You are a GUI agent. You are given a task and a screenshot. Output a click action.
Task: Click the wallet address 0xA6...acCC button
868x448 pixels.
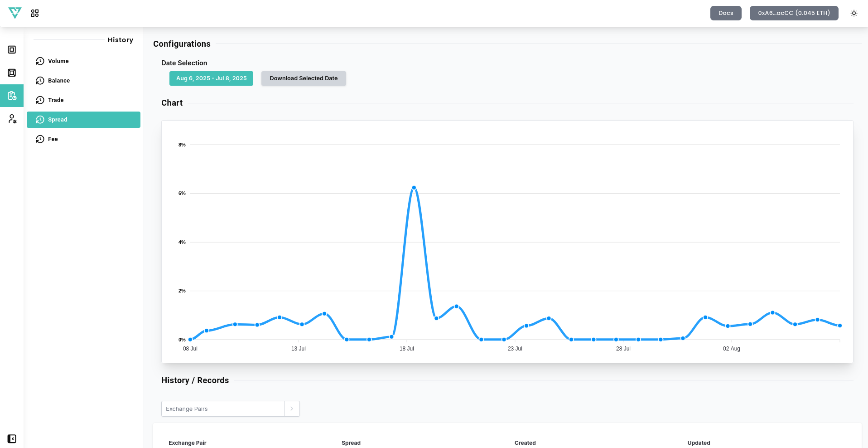click(794, 13)
